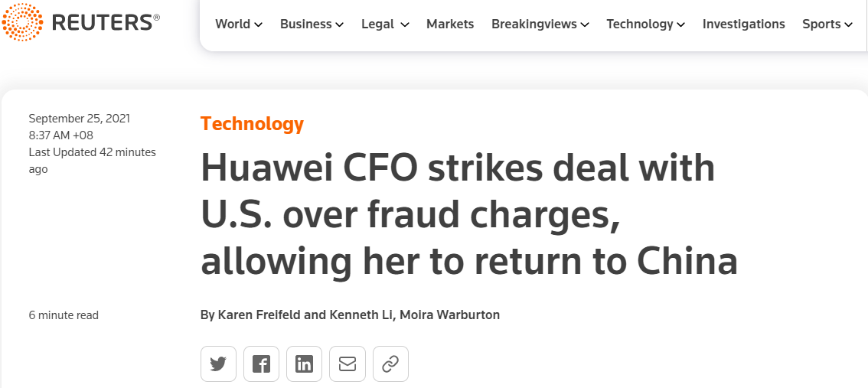Go to the Markets section
The image size is (868, 388).
pos(450,24)
